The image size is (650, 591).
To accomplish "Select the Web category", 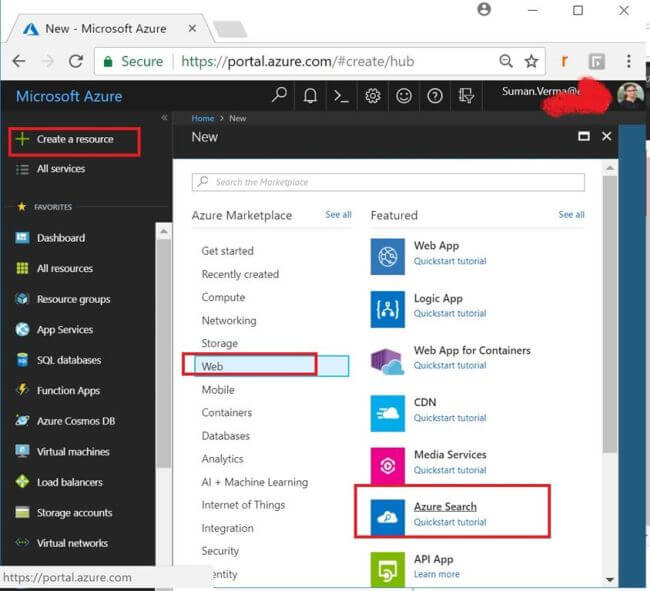I will 272,366.
